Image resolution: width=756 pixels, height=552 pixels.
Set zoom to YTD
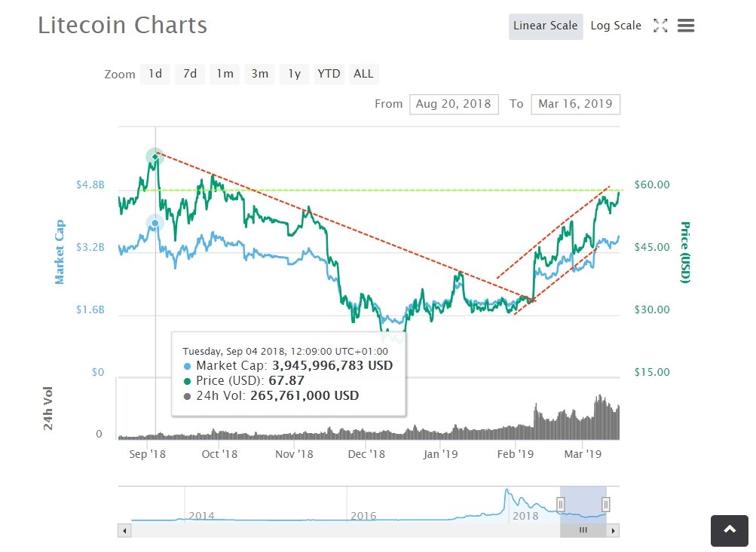point(329,74)
